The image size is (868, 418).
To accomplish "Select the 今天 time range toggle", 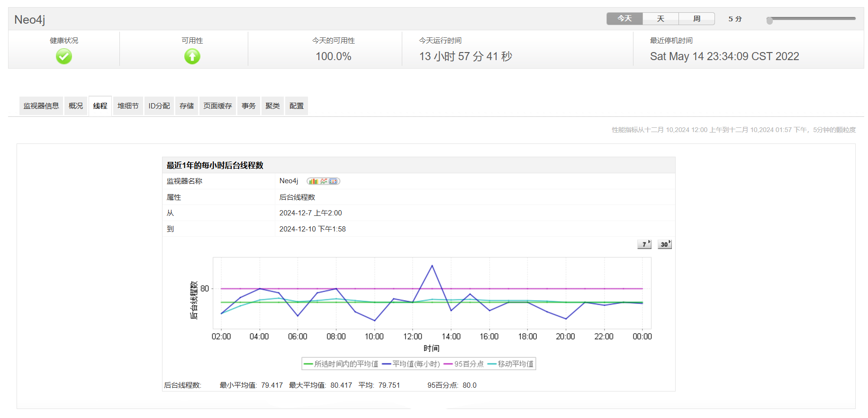I will tap(624, 18).
